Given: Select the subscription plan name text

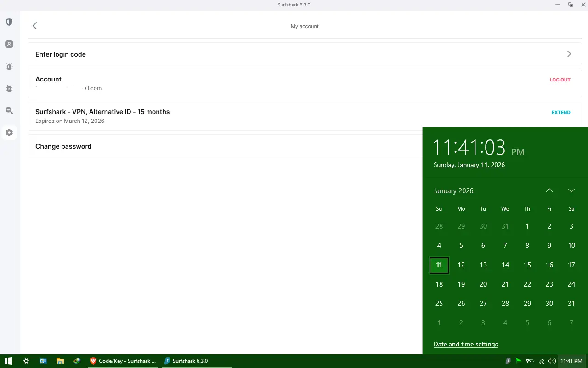Looking at the screenshot, I should [102, 112].
